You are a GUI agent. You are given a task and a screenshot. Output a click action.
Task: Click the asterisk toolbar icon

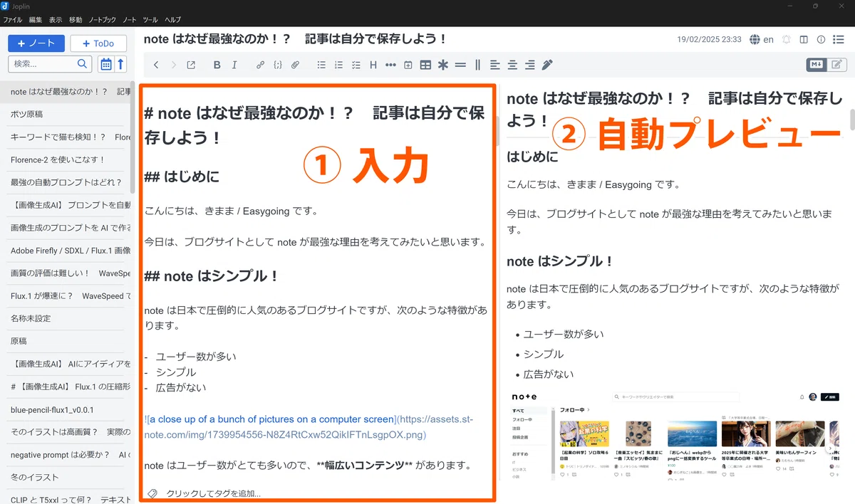coord(443,65)
